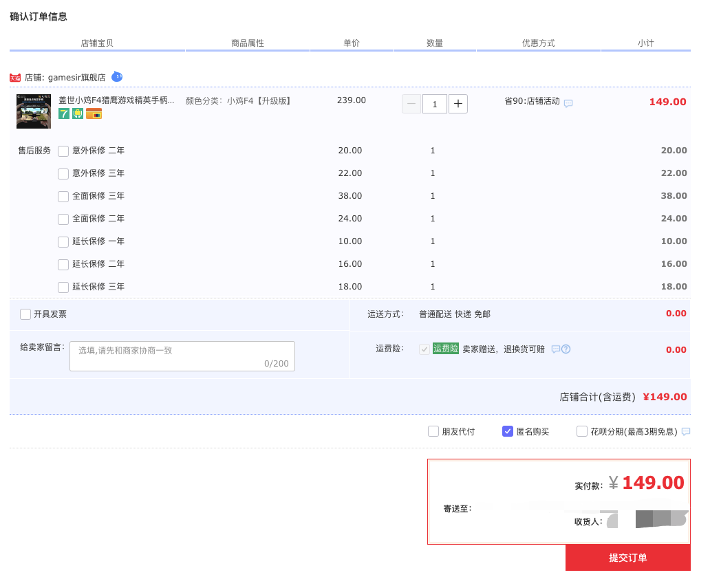The image size is (710, 588).
Task: Increase quantity with plus button
Action: 458,104
